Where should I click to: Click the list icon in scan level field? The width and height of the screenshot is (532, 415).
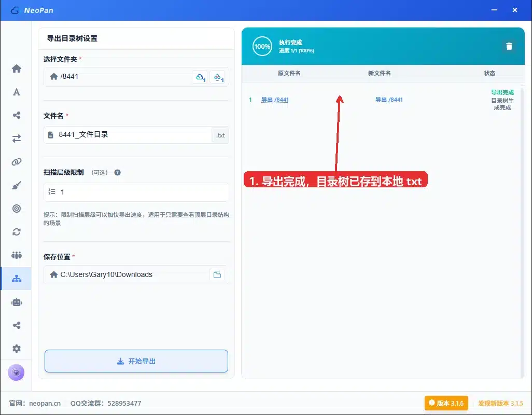coord(51,192)
